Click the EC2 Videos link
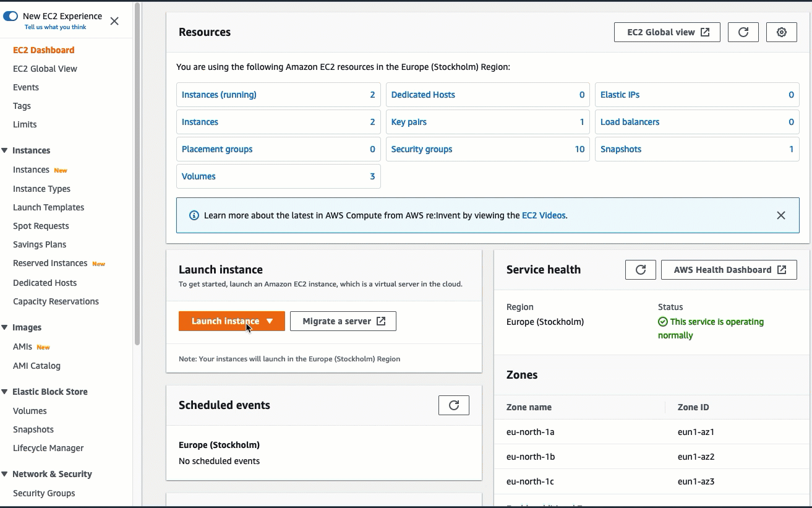The height and width of the screenshot is (508, 812). point(542,215)
